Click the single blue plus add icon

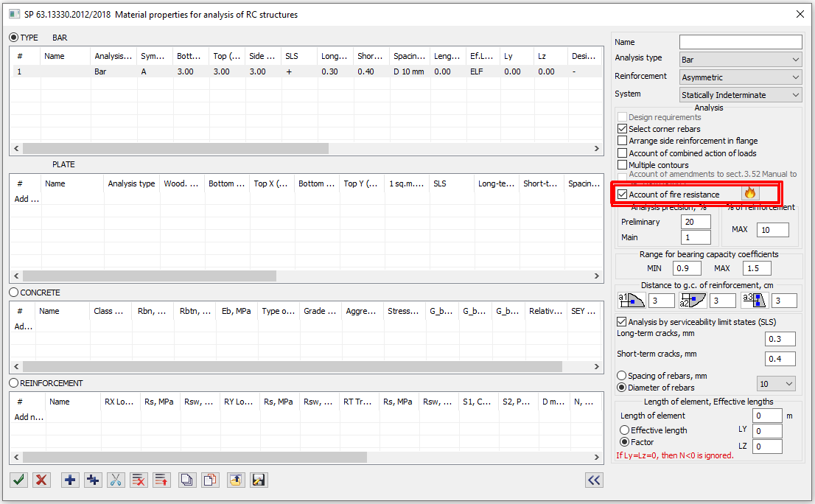pyautogui.click(x=71, y=480)
